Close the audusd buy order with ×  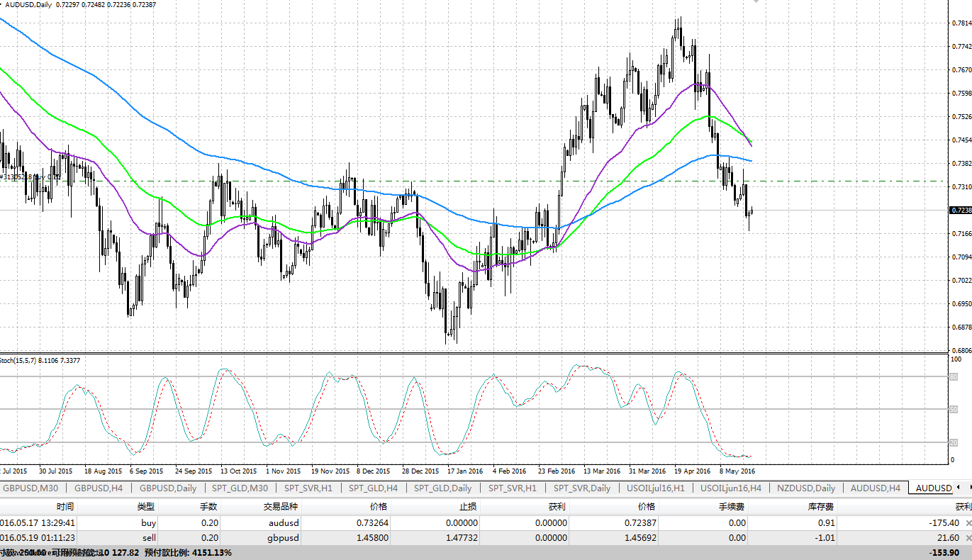pyautogui.click(x=968, y=523)
